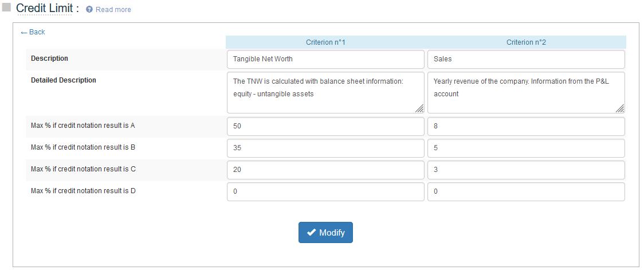Image resolution: width=644 pixels, height=270 pixels.
Task: Open the Read more link
Action: click(113, 10)
